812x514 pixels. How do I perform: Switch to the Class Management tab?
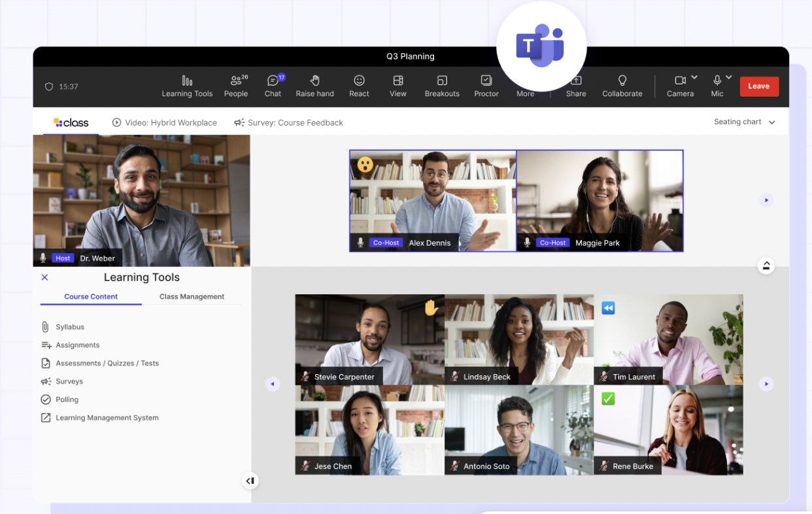click(x=192, y=296)
